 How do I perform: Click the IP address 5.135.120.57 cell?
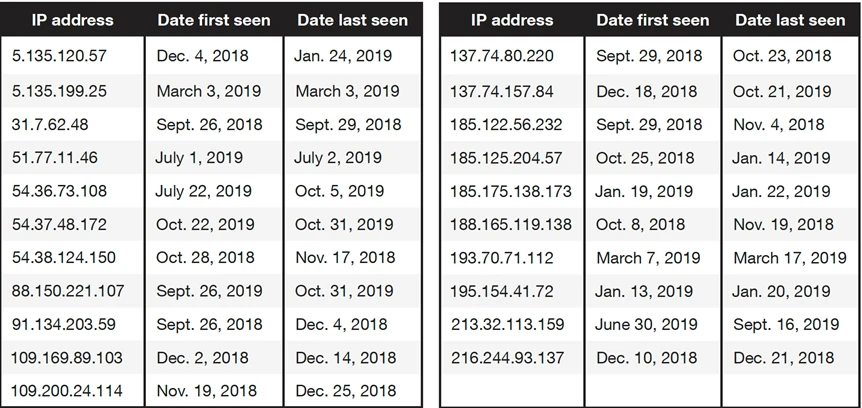[x=59, y=57]
